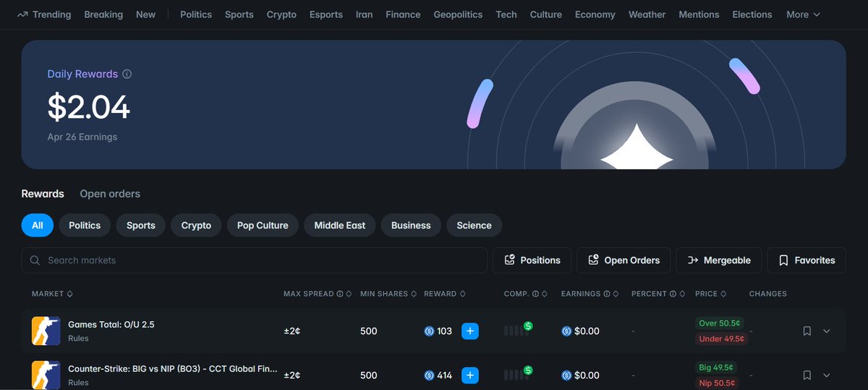The width and height of the screenshot is (868, 390).
Task: Click the MAX SPREAD info icon
Action: coord(340,294)
